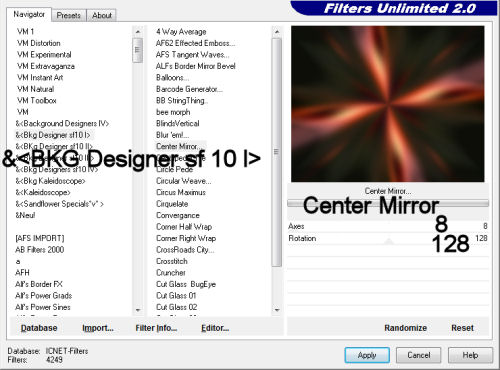Choose Crosstitch filter
This screenshot has height=370, width=500.
[x=172, y=261]
